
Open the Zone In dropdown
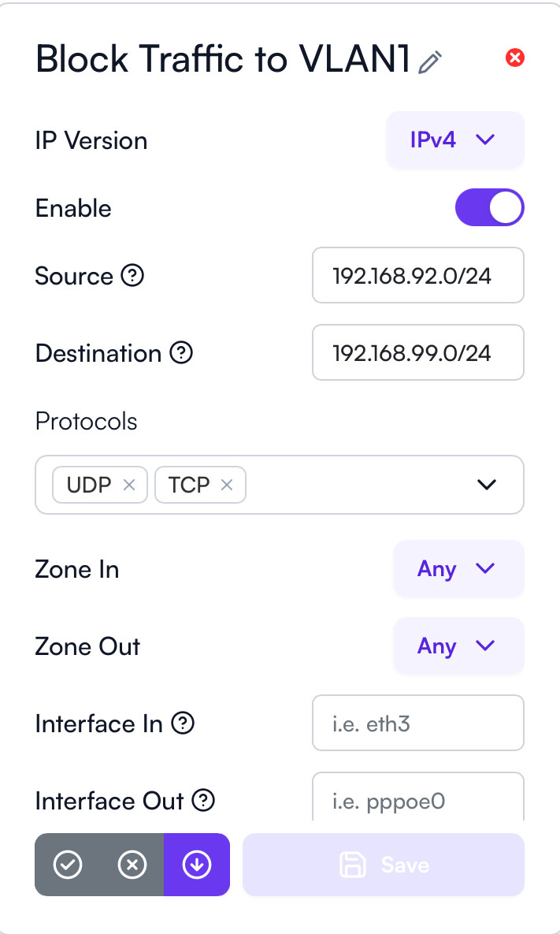click(x=458, y=569)
